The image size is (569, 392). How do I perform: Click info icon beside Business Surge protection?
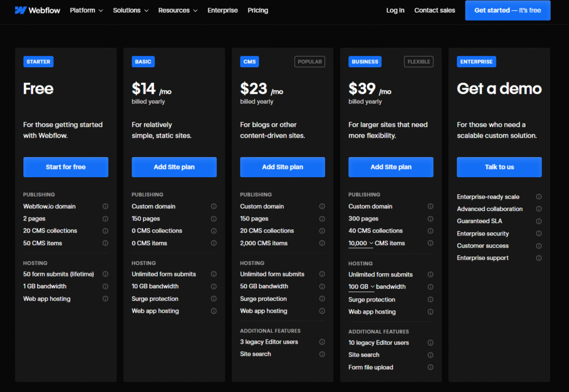pos(431,300)
